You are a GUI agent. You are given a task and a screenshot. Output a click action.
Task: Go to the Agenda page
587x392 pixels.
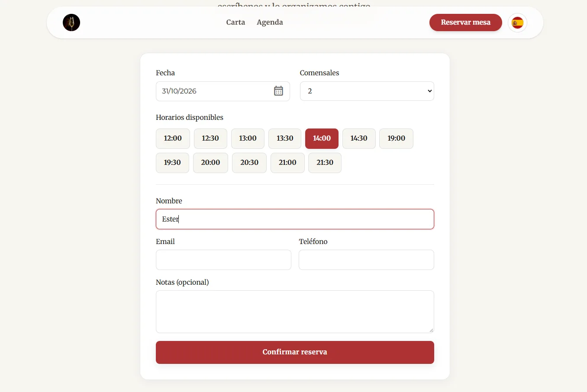(x=270, y=22)
